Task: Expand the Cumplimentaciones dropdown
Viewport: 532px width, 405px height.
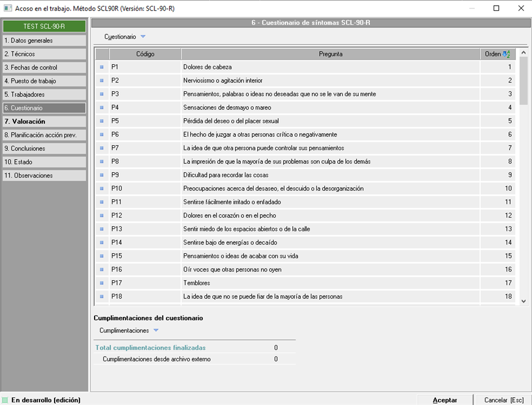Action: pyautogui.click(x=129, y=331)
